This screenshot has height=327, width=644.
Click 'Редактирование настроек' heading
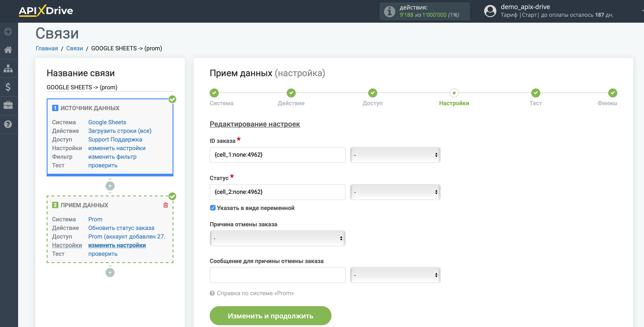(x=255, y=124)
